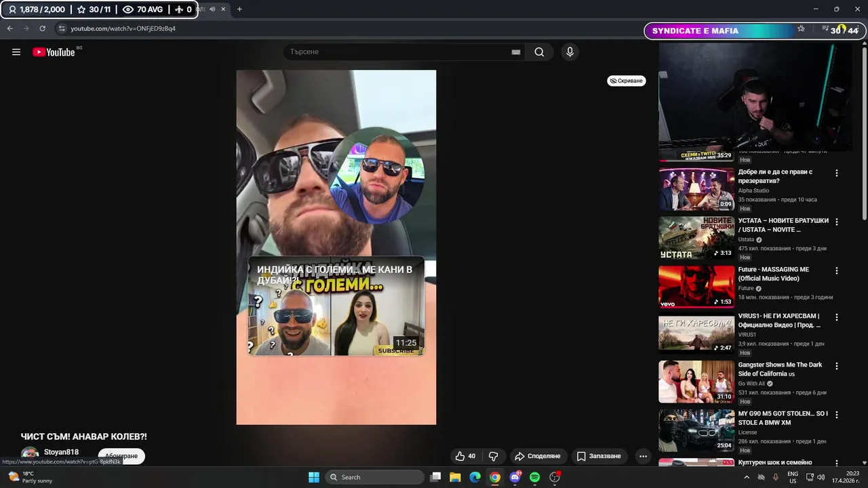Image resolution: width=868 pixels, height=488 pixels.
Task: Save the video with Запазване
Action: 598,456
